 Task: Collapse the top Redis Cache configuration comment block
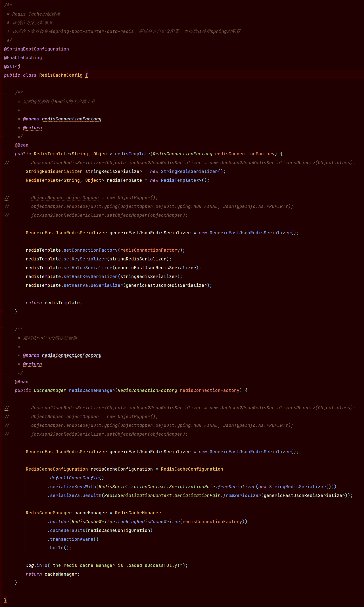pos(2,5)
